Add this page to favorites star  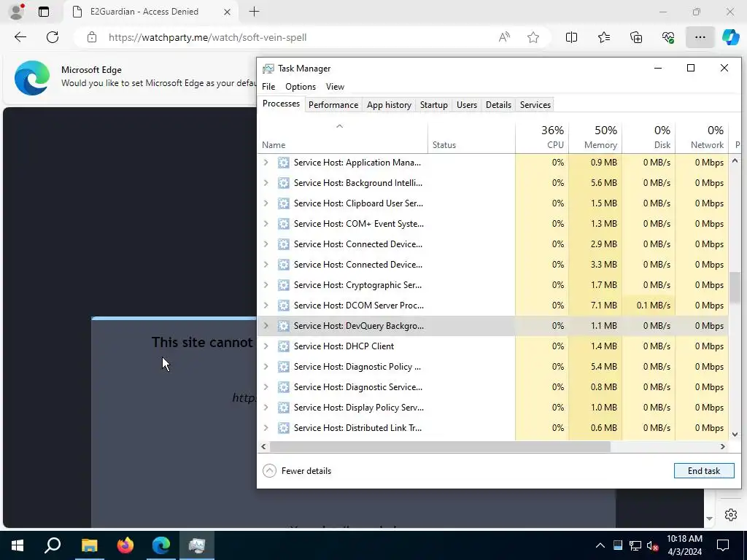point(533,37)
